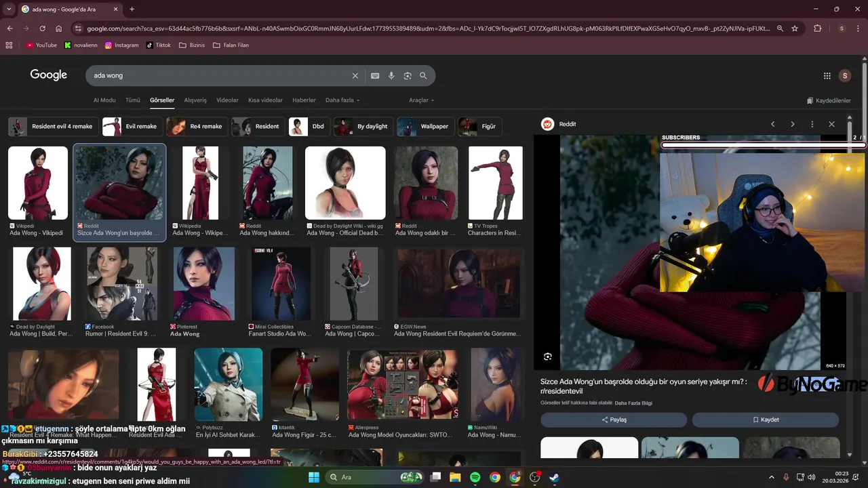The height and width of the screenshot is (488, 868).
Task: Open the Google apps grid
Action: tap(827, 76)
